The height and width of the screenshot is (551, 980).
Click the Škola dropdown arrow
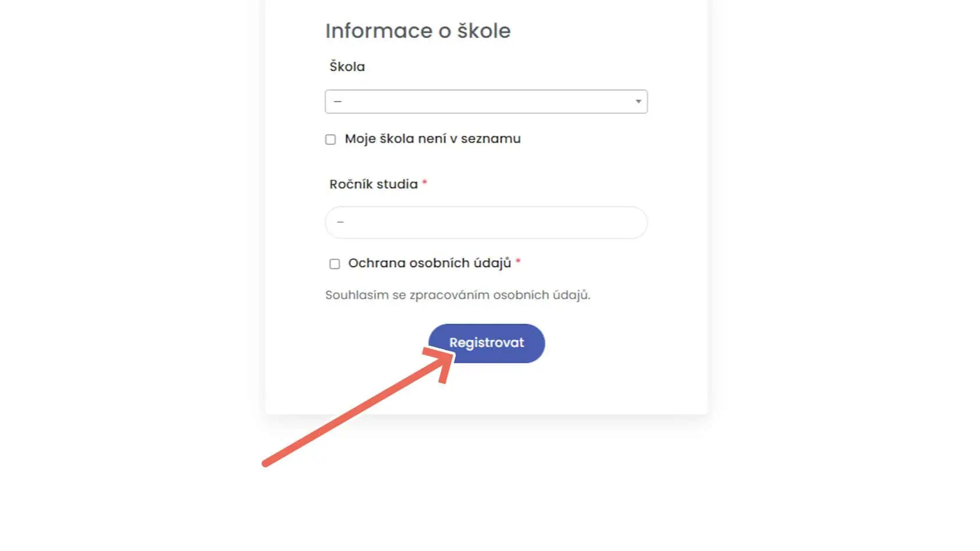(x=638, y=102)
